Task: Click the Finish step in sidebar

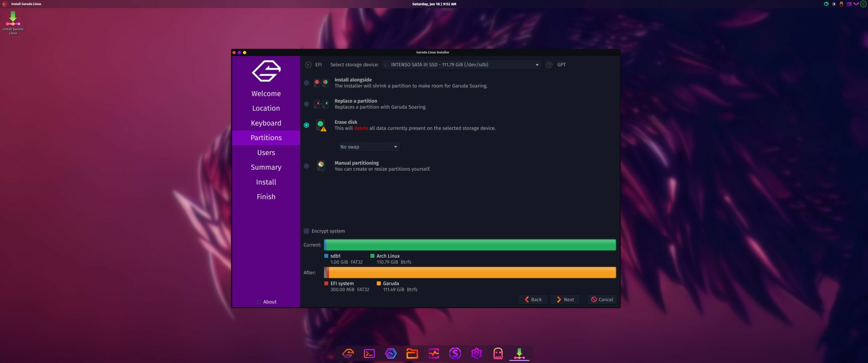Action: [266, 197]
